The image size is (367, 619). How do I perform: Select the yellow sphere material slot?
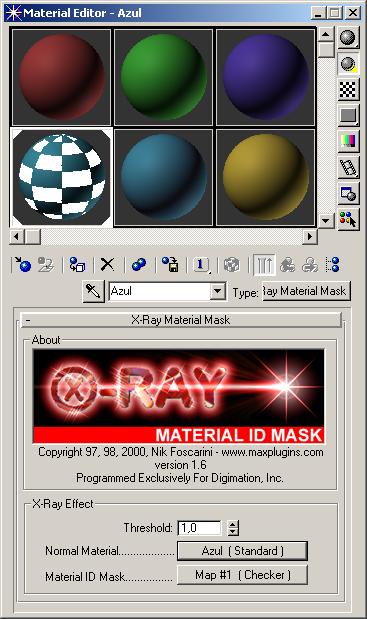pos(266,178)
